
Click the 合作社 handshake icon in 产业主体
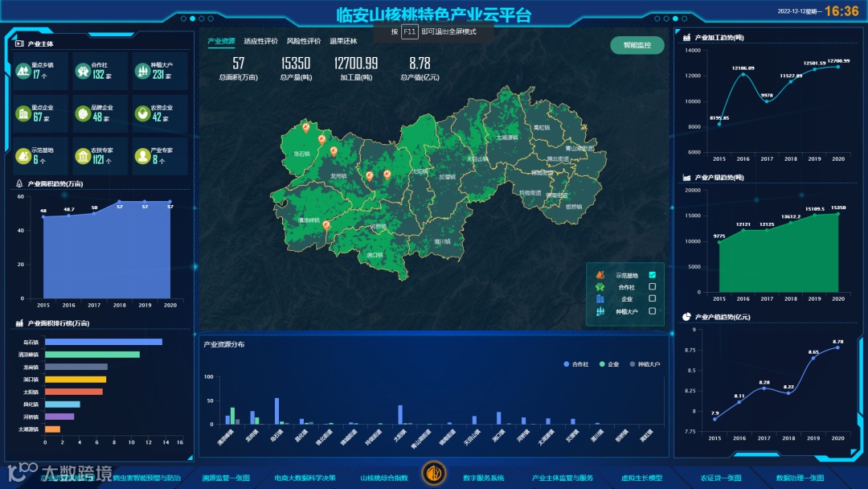point(83,71)
